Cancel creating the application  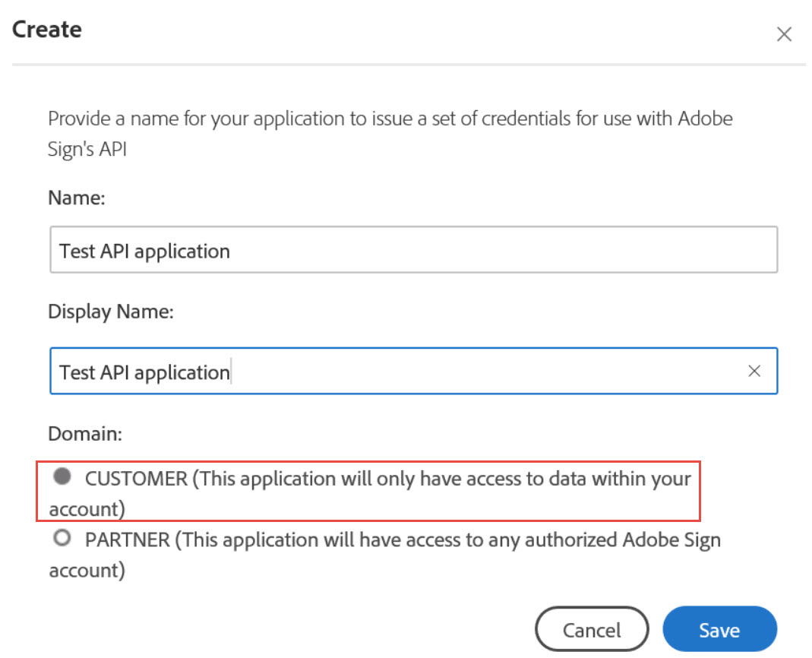pos(592,629)
